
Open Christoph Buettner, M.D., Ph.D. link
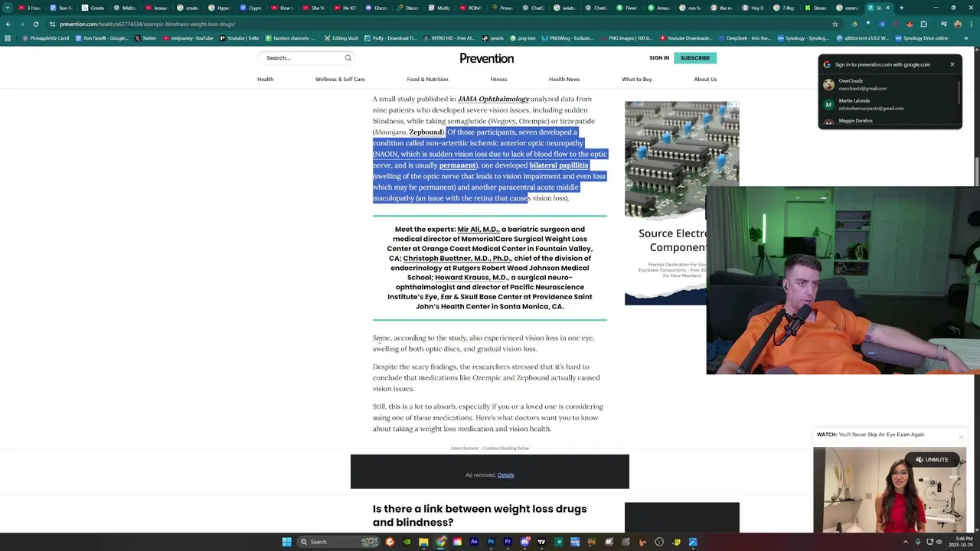pyautogui.click(x=456, y=259)
